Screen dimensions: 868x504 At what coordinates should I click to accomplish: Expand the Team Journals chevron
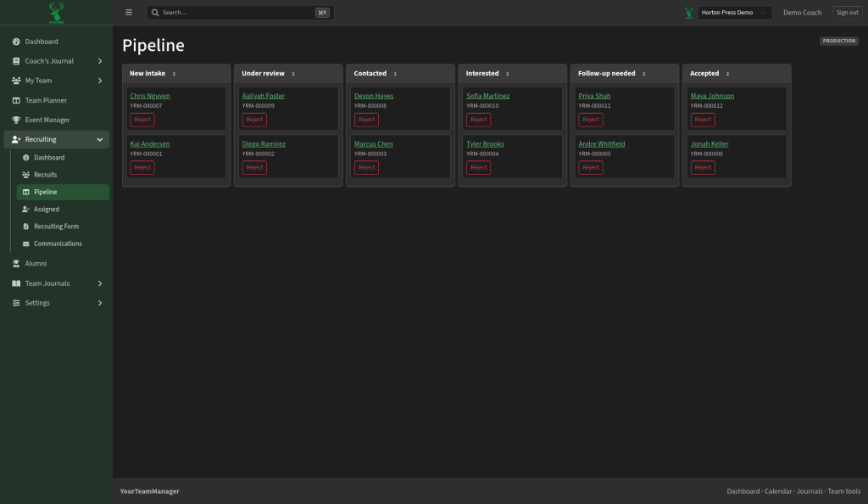coord(100,283)
